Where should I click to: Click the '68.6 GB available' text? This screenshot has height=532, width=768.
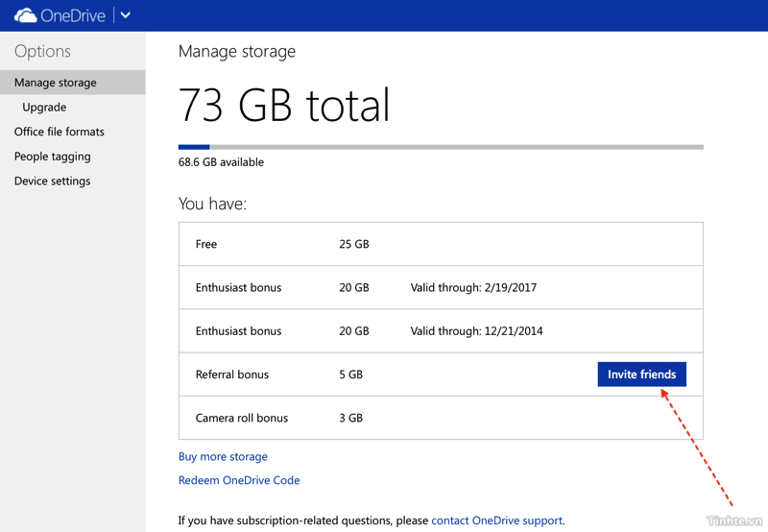click(221, 162)
